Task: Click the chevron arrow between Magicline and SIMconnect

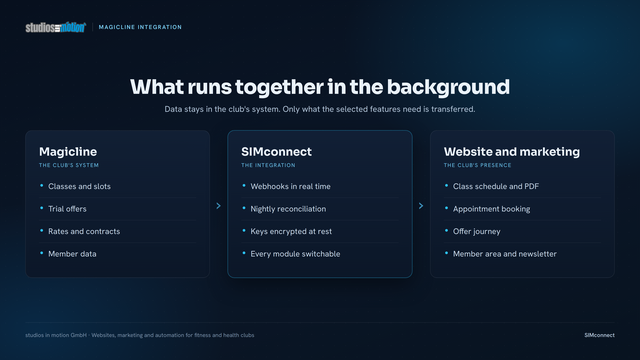Action: pyautogui.click(x=218, y=206)
